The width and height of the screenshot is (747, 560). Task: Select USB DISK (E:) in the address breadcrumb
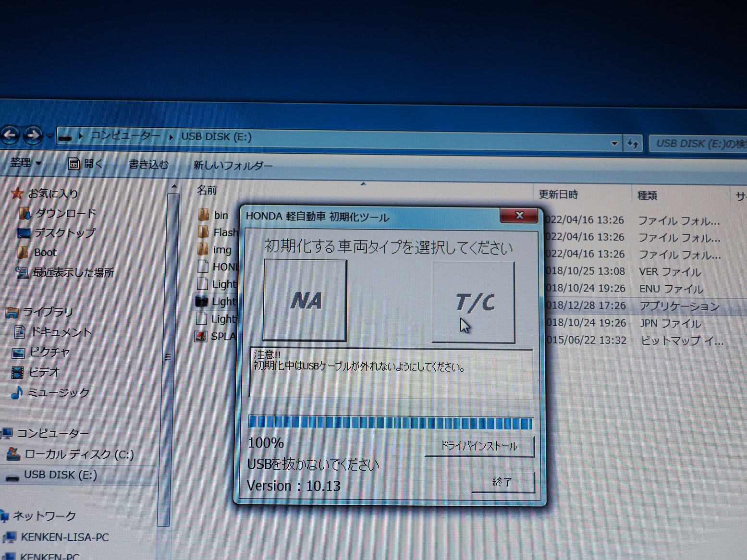pos(216,137)
